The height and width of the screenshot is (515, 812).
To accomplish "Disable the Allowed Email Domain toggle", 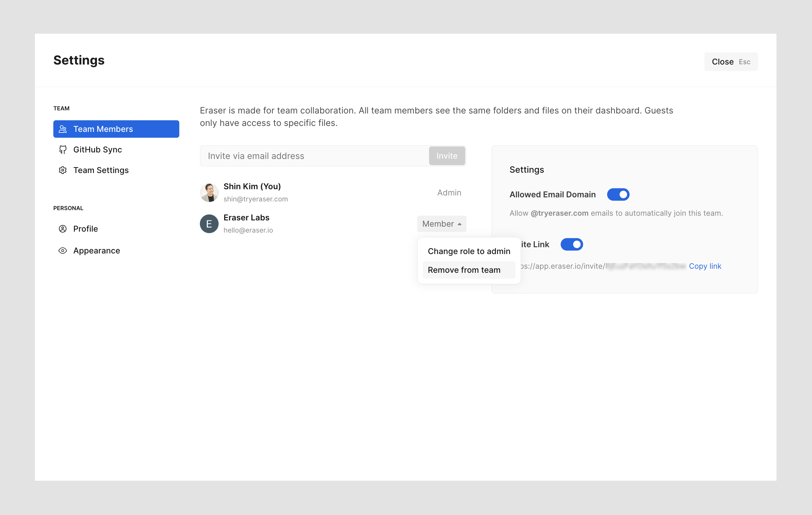I will tap(618, 195).
